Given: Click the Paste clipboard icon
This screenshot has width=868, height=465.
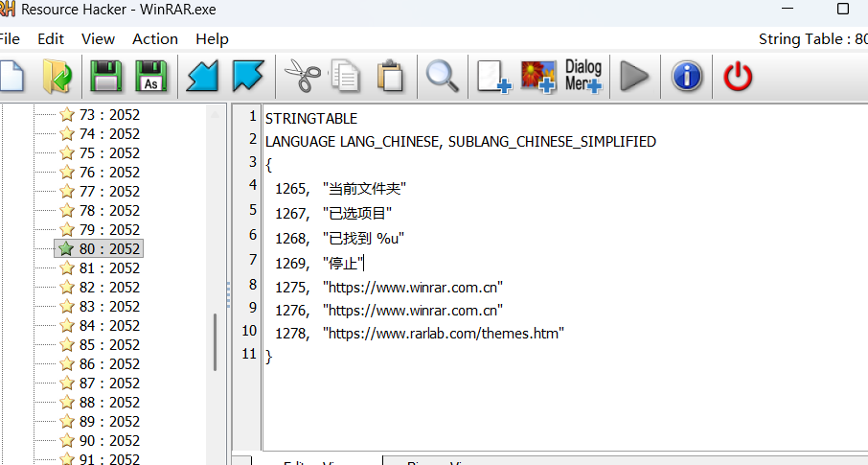Looking at the screenshot, I should pyautogui.click(x=389, y=76).
